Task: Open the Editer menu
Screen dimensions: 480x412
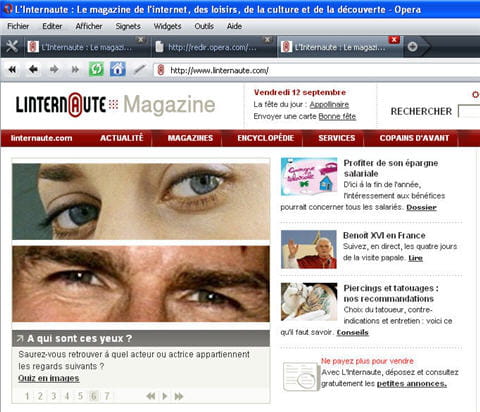Action: (x=52, y=26)
